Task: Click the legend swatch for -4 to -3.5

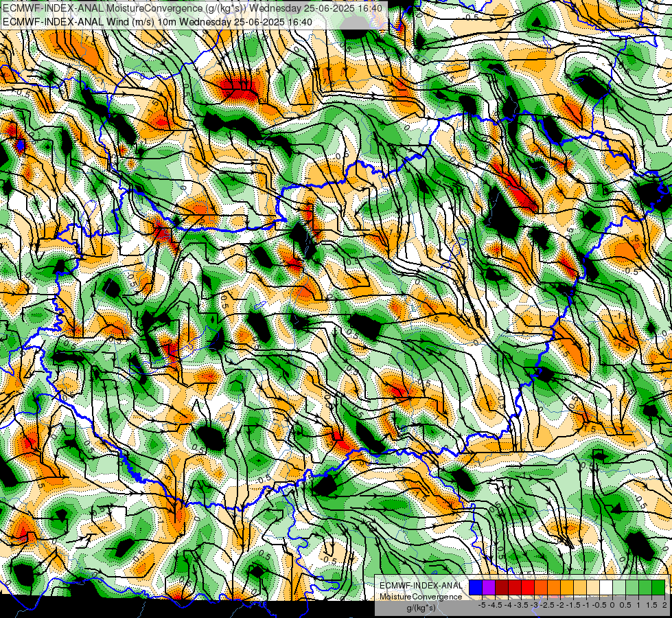Action: (515, 588)
